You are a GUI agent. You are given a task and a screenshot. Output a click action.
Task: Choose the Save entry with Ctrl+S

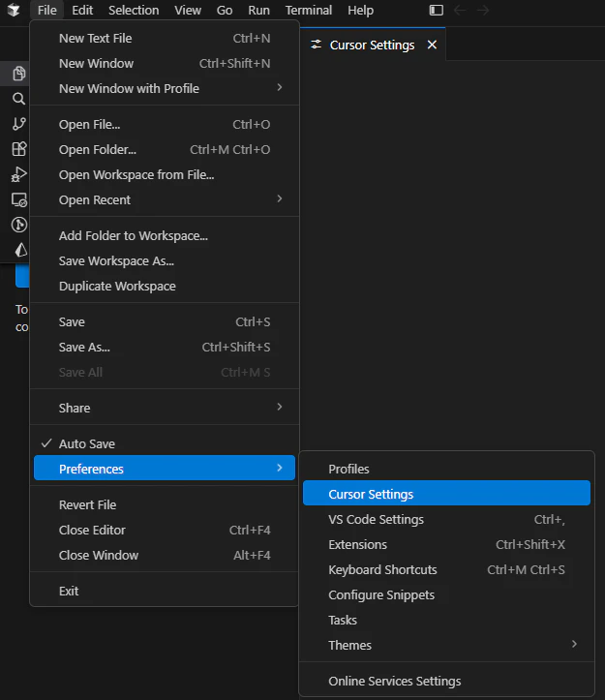[165, 321]
